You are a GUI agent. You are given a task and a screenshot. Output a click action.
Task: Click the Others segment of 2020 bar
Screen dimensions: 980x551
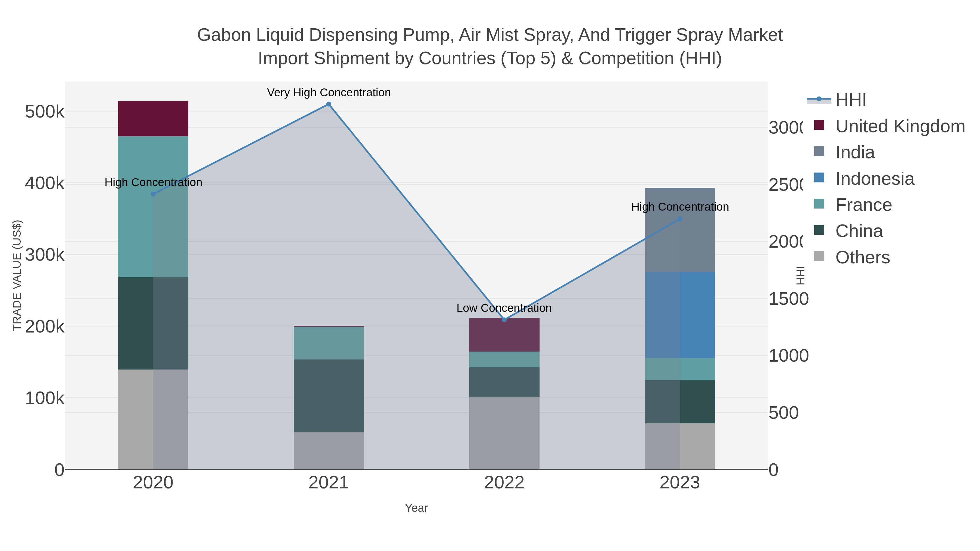click(x=153, y=419)
